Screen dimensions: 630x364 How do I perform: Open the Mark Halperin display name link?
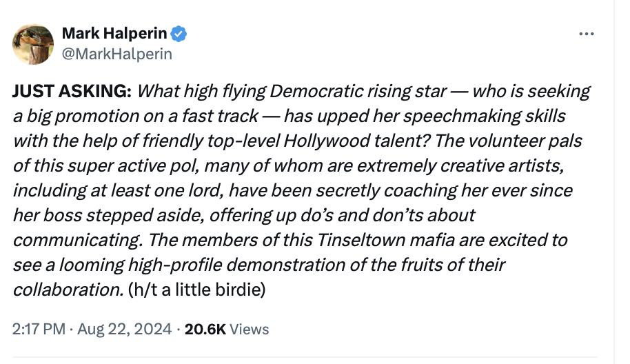point(114,34)
